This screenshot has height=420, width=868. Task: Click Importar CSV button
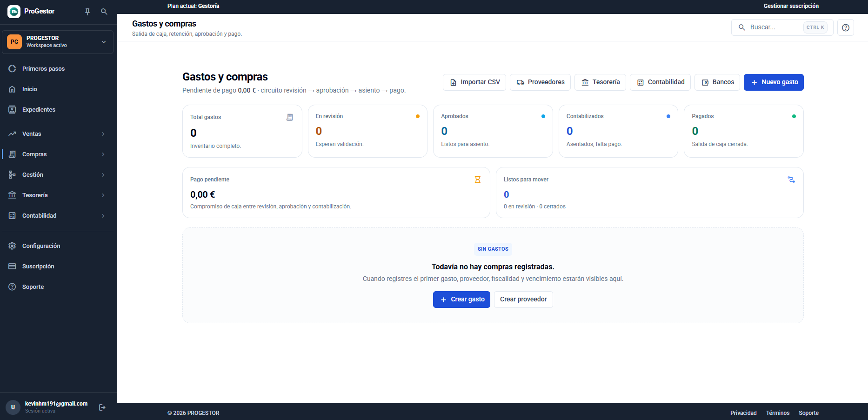474,82
